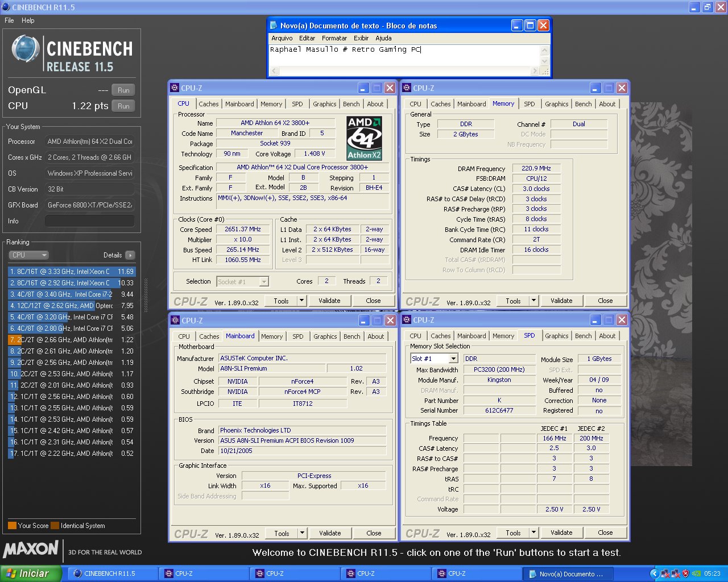728x582 pixels.
Task: Click the CINEBENCH icon in the taskbar
Action: coord(78,573)
